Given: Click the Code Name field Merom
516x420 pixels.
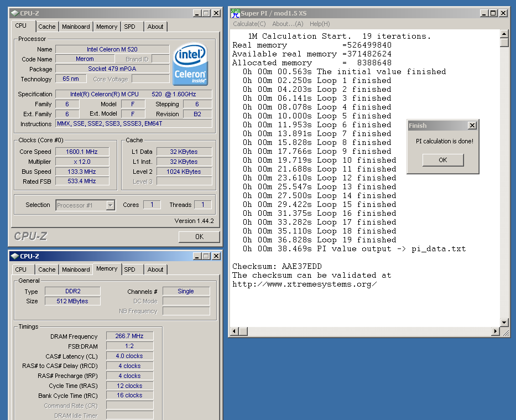Looking at the screenshot, I should point(85,59).
